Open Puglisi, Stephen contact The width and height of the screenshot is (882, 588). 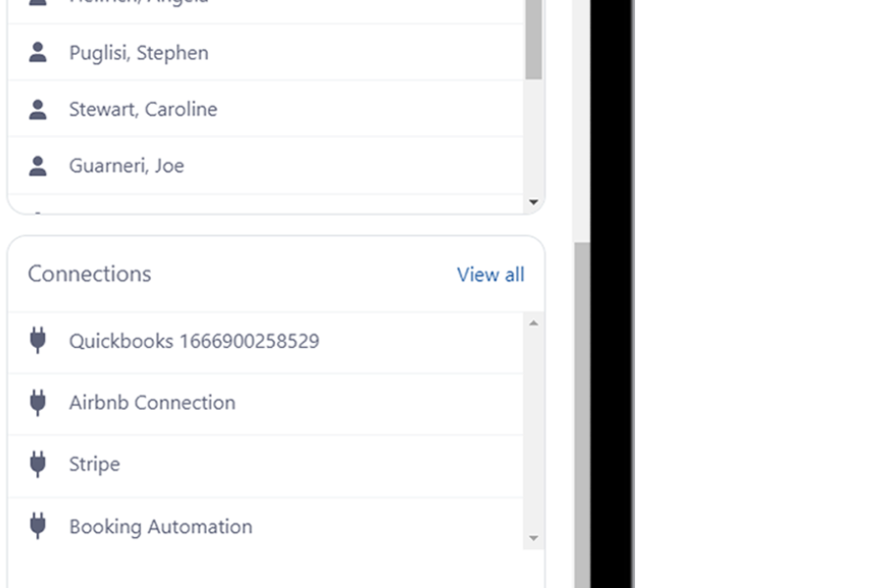(138, 53)
